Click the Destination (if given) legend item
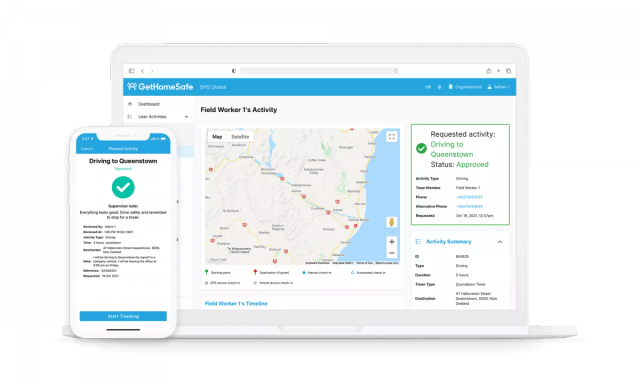 click(271, 273)
